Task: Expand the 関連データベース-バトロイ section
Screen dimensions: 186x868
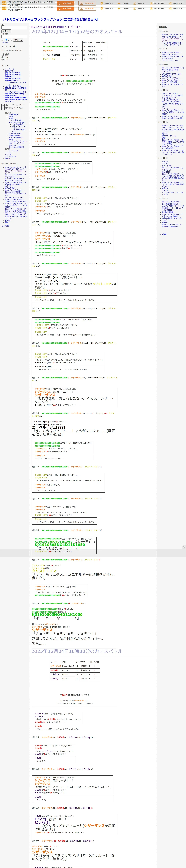Action: pyautogui.click(x=3, y=105)
